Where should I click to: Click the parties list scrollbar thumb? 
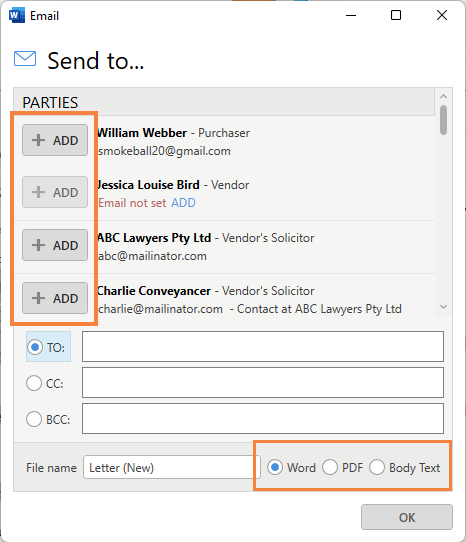[444, 120]
